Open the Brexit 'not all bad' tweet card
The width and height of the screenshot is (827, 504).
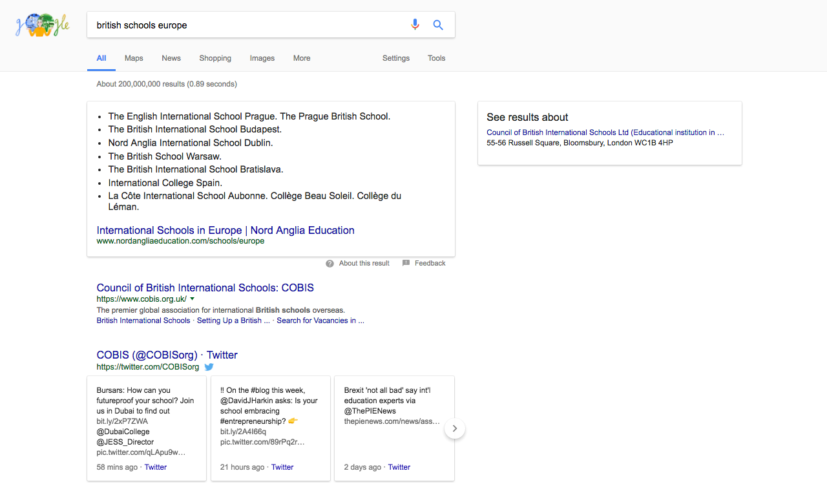point(394,428)
